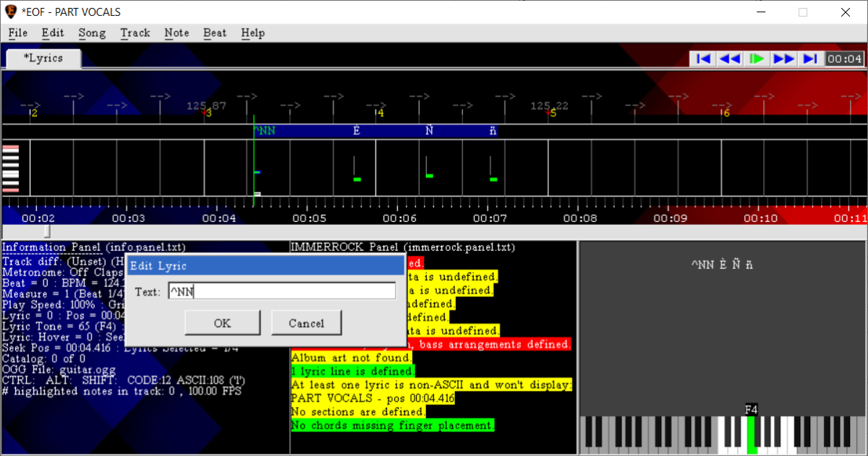Screen dimensions: 868x456
Task: Open the Beat menu
Action: [215, 33]
